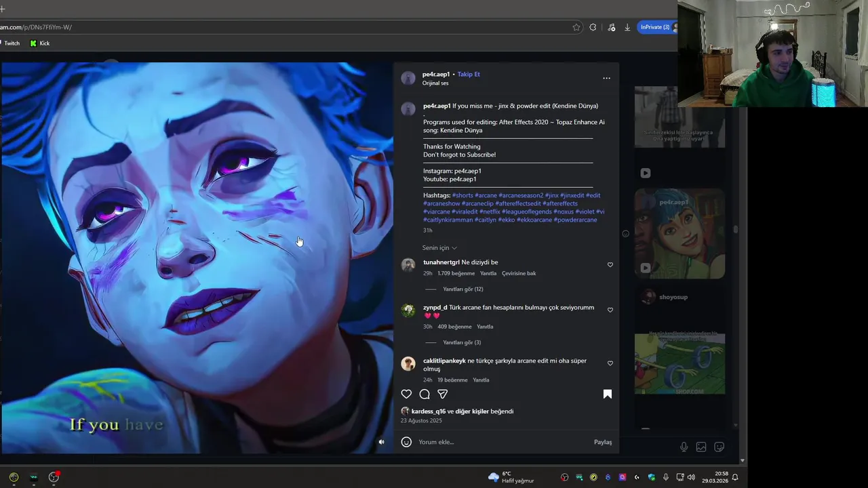Open the emoji picker beside the comment box

pyautogui.click(x=406, y=442)
